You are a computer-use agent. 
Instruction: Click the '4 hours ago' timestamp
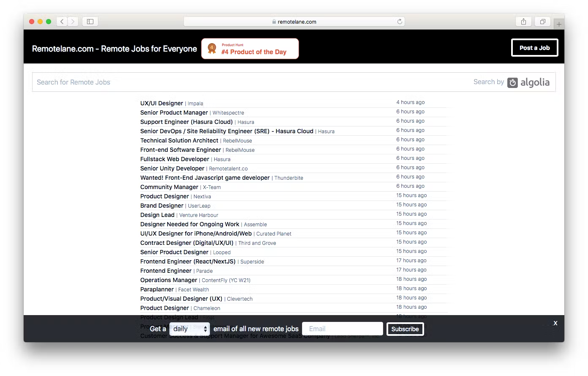pyautogui.click(x=411, y=102)
